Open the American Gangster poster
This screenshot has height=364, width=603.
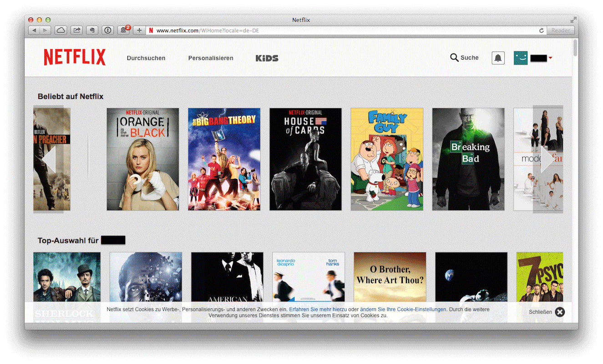tap(227, 277)
